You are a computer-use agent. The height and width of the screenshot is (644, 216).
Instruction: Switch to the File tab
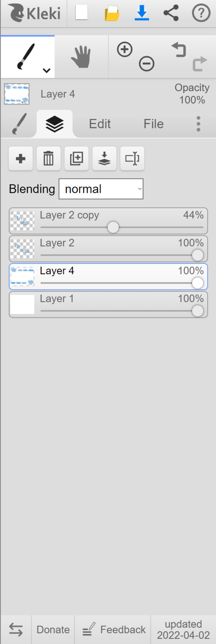click(154, 124)
